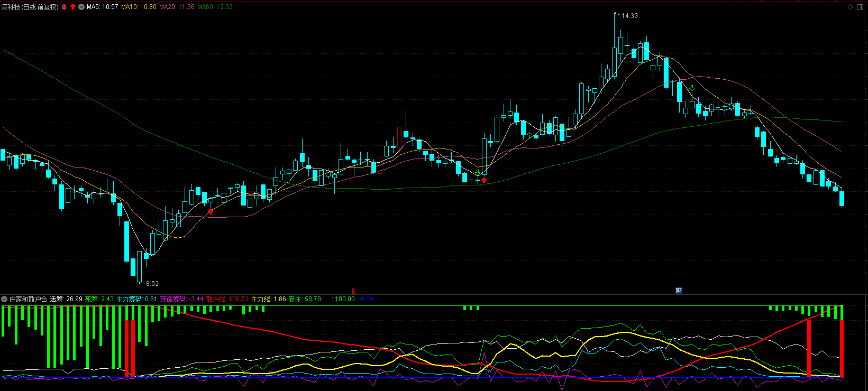The image size is (868, 391).
Task: Click the red 散户线: 100.73 value
Action: [227, 299]
